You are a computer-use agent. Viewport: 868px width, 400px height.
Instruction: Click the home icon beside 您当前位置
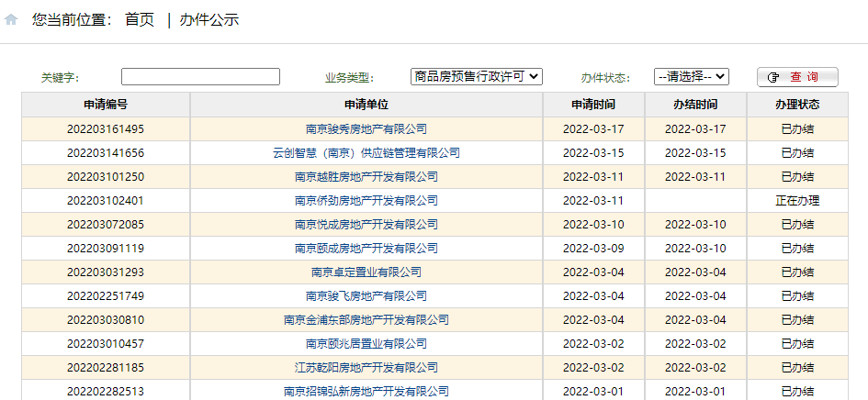point(11,20)
